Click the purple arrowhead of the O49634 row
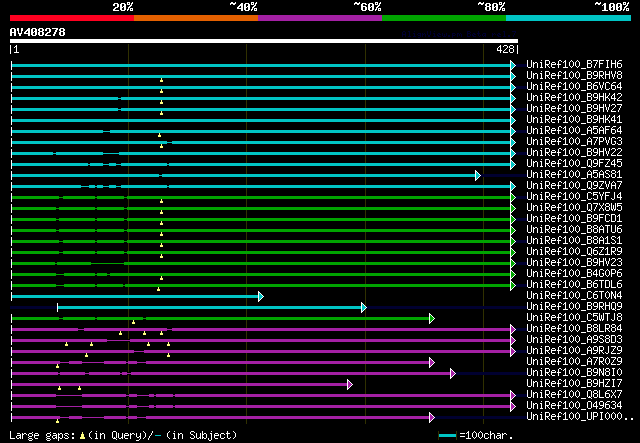 point(513,407)
